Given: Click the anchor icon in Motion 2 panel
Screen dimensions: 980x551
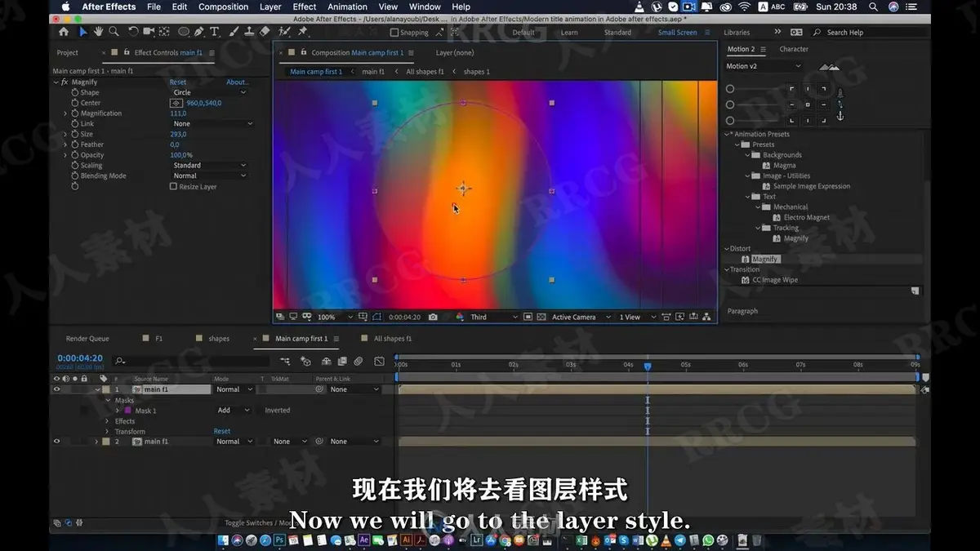Looking at the screenshot, I should pos(840,117).
